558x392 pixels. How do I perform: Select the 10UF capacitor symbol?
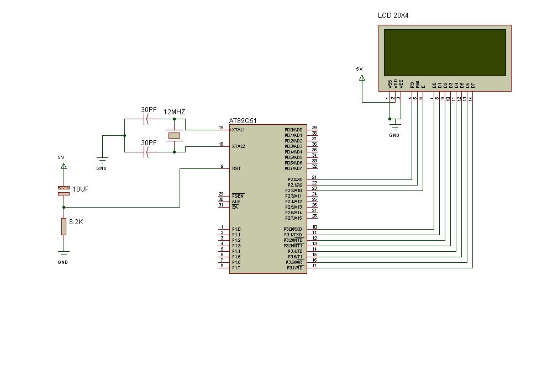(64, 190)
